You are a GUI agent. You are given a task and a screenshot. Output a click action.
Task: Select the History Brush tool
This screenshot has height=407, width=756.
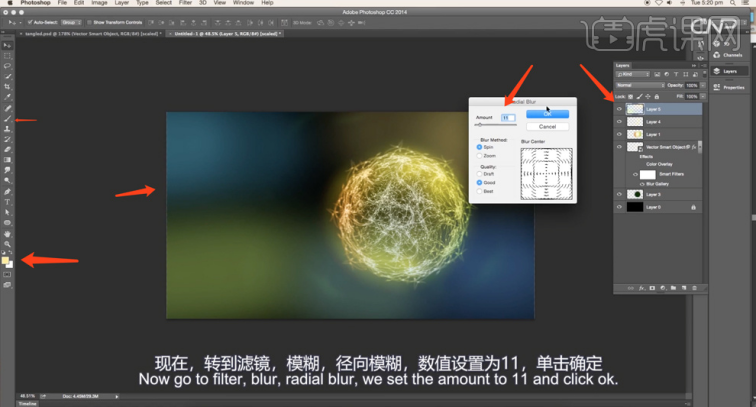[7, 139]
